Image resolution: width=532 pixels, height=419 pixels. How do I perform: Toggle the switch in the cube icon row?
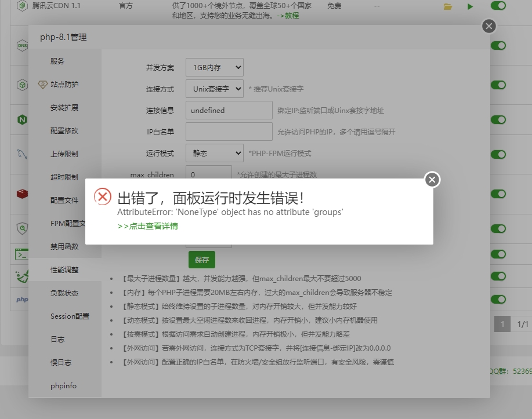498,85
